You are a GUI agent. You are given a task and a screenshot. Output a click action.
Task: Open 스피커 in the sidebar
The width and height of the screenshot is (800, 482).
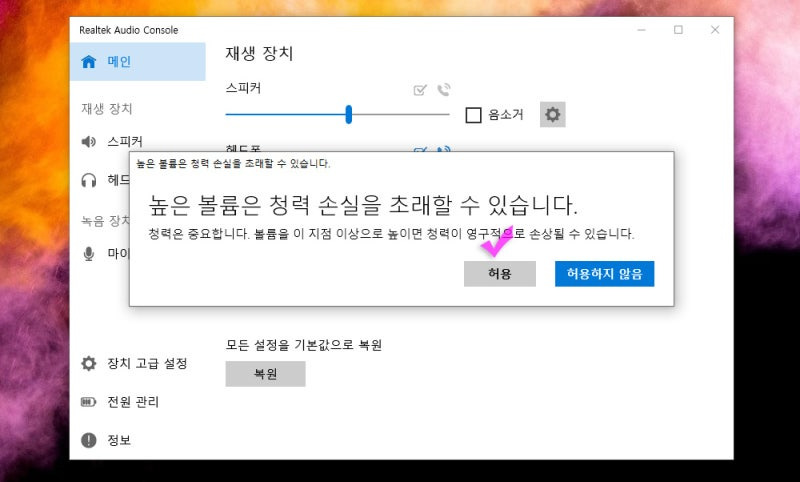click(x=125, y=141)
